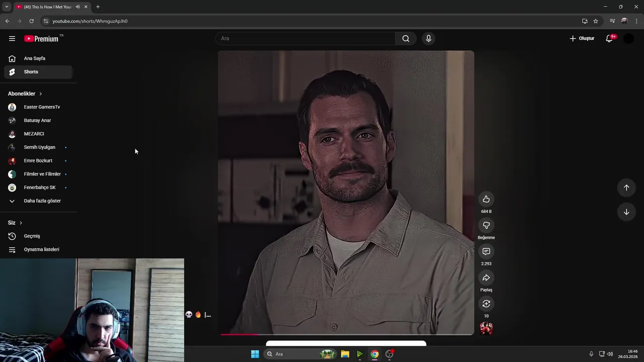Click the remix icon showing 10
644x362 pixels.
point(486,304)
